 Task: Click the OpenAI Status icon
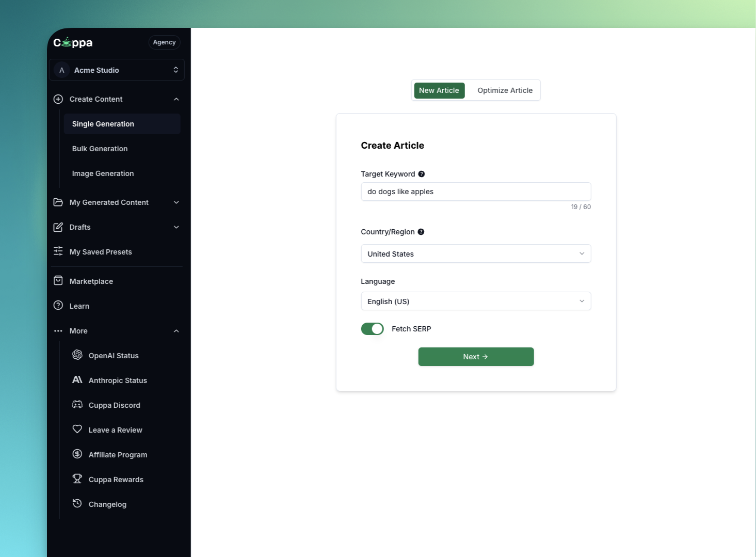point(77,355)
